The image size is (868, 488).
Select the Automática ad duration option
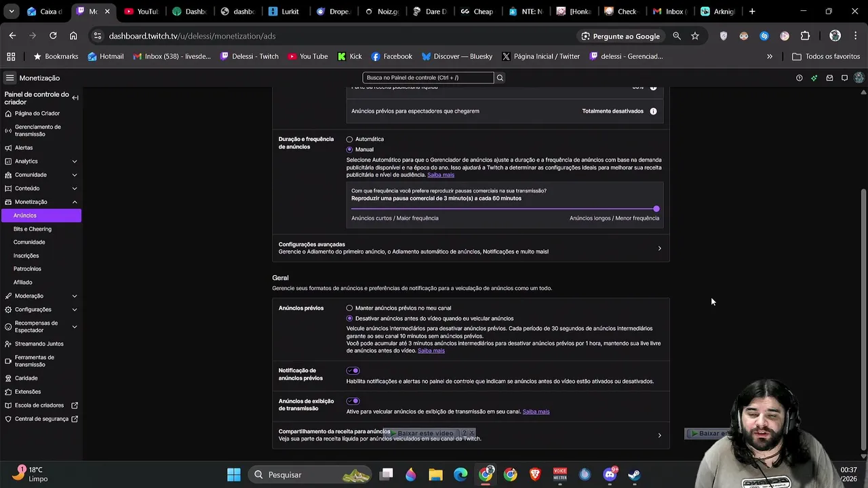[350, 139]
